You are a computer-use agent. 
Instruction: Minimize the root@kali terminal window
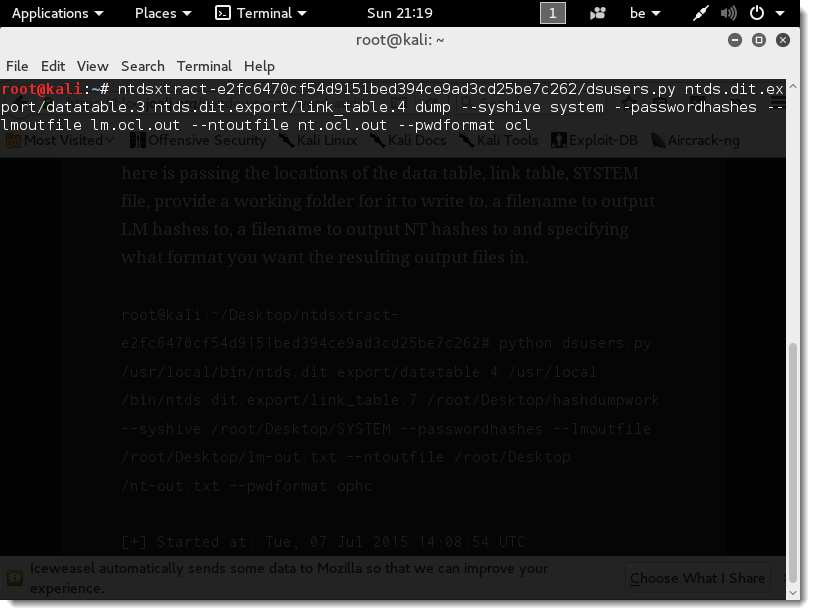738,40
